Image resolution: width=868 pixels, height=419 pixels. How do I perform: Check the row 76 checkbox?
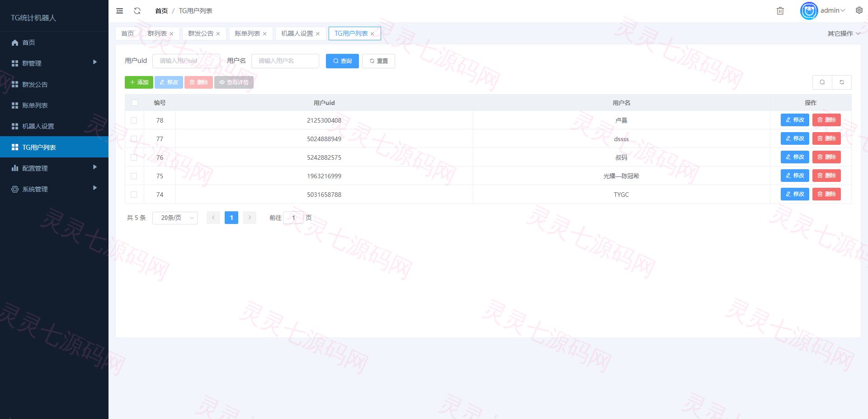tap(134, 157)
